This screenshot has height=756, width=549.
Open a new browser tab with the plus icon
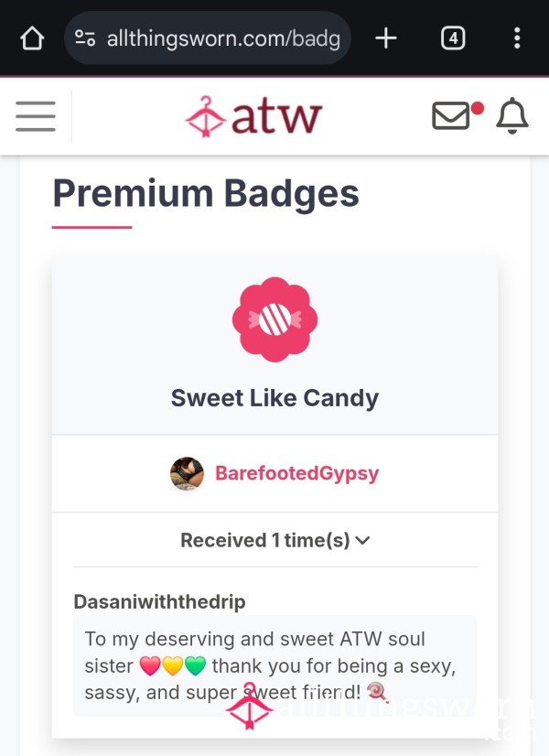386,38
